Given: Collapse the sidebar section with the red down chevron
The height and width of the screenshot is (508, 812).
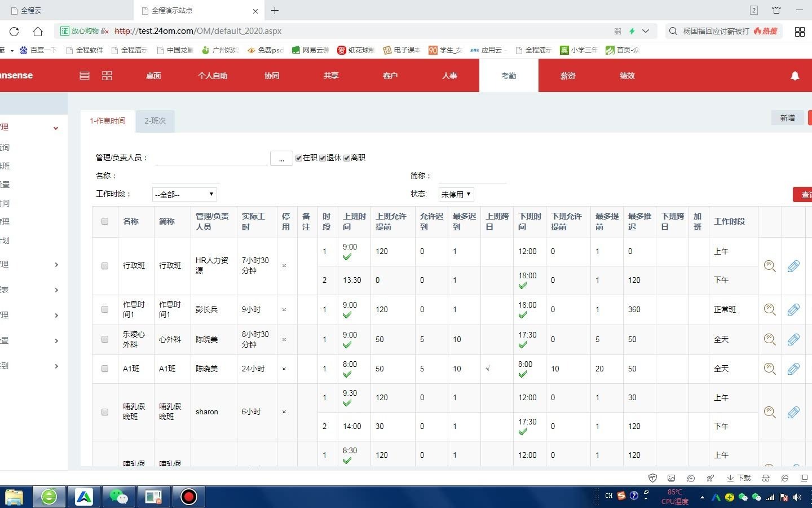Looking at the screenshot, I should point(56,128).
